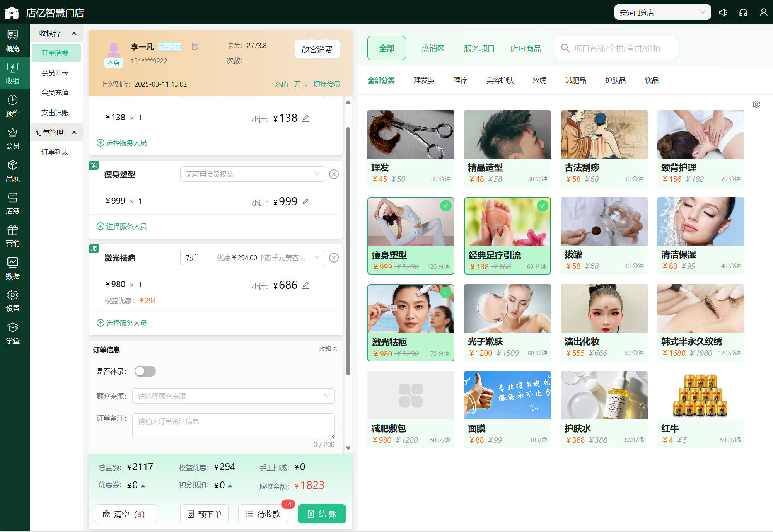Toggle the 是否补录 switch
773x532 pixels.
click(x=145, y=371)
